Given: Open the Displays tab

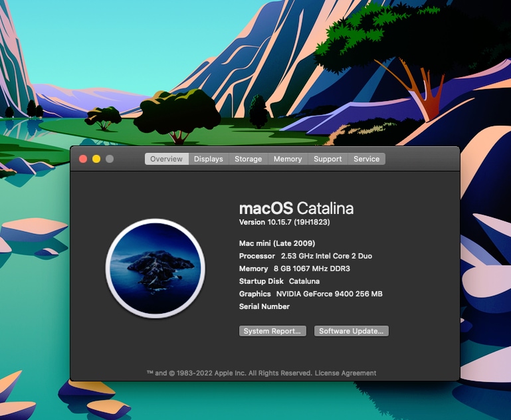Looking at the screenshot, I should pyautogui.click(x=209, y=159).
